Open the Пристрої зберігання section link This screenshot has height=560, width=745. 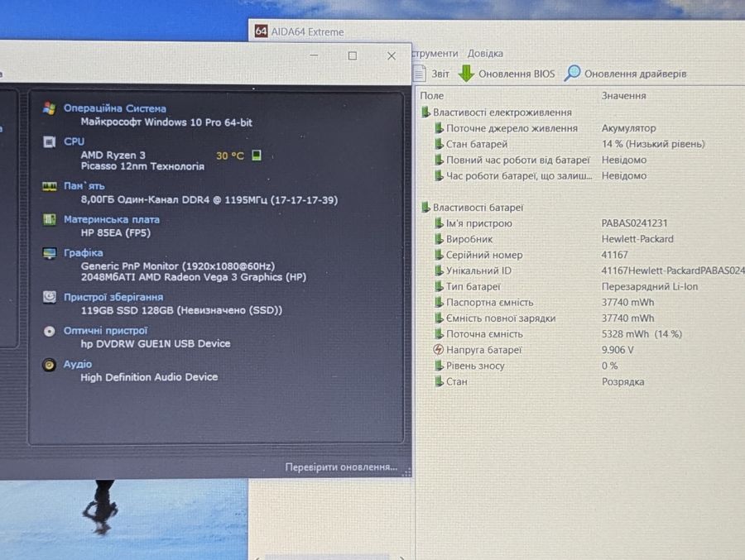[x=113, y=297]
